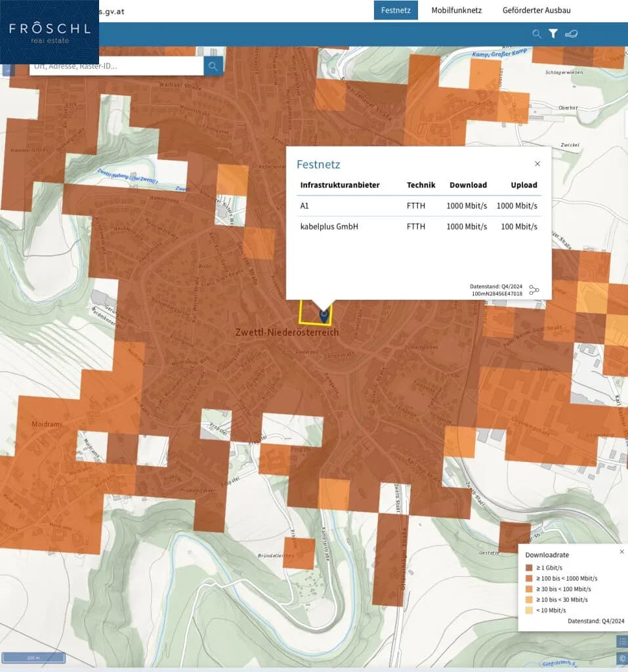
Task: Click the 200 m scale bar
Action: tap(33, 658)
